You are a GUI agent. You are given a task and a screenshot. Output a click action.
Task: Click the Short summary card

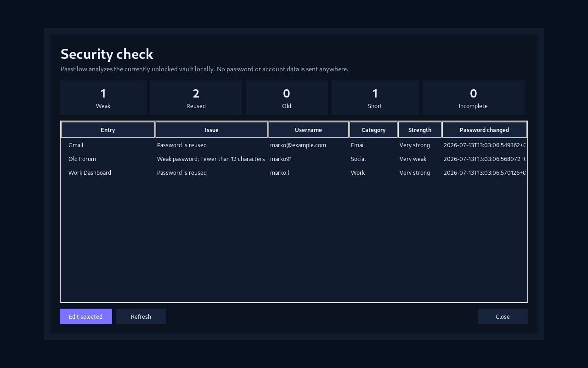[x=375, y=98]
